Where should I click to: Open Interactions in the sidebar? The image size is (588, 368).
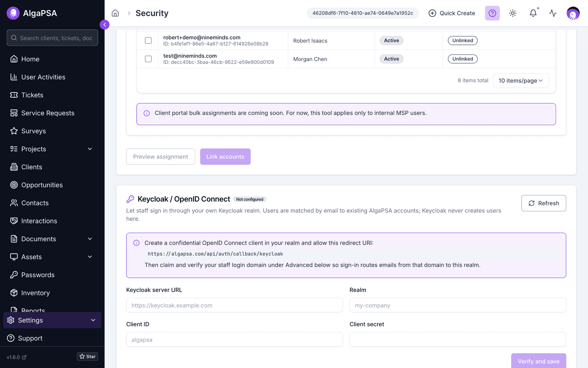coord(52,221)
